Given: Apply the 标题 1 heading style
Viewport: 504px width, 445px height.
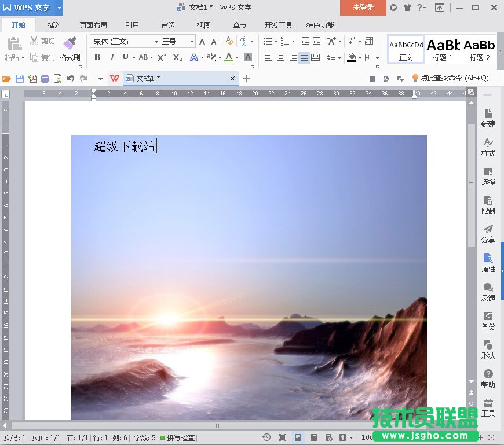Looking at the screenshot, I should click(x=443, y=49).
